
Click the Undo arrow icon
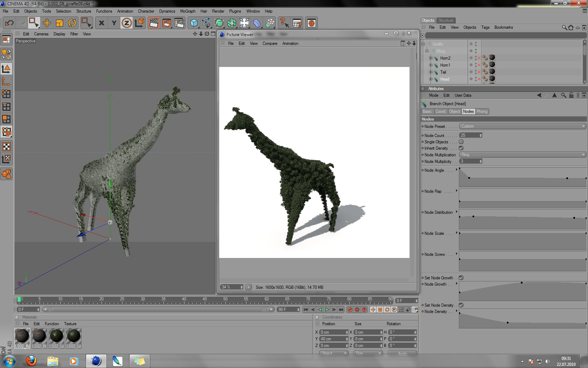[9, 23]
